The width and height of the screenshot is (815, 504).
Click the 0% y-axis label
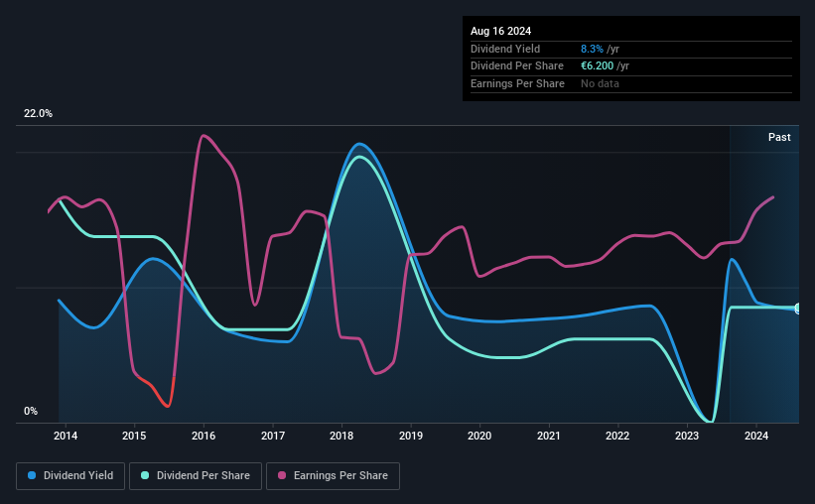31,411
